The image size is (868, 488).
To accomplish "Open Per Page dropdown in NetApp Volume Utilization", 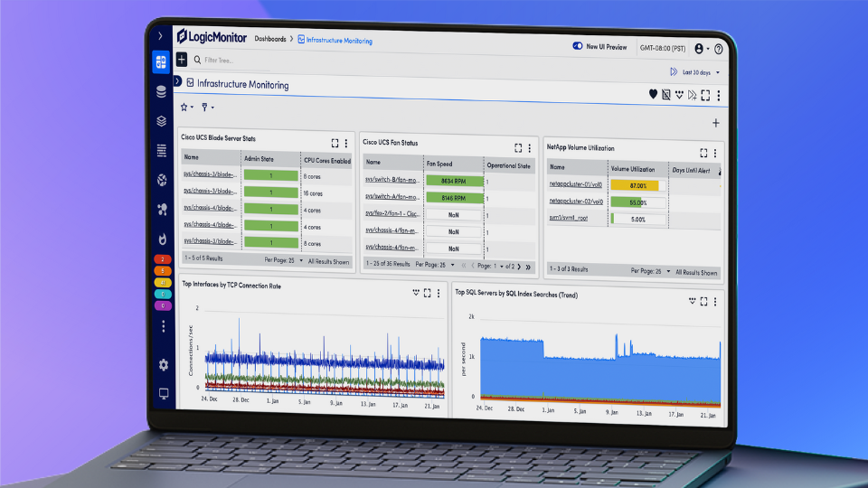I will pos(650,271).
